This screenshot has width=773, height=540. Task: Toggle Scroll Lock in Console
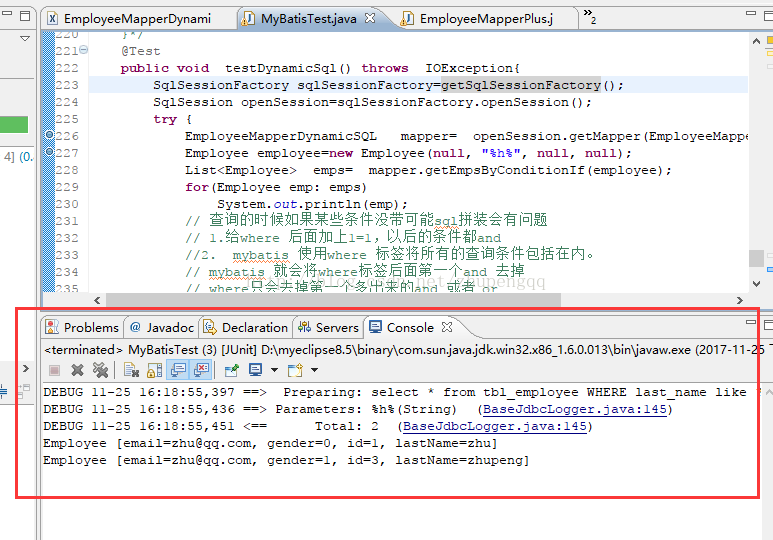click(154, 370)
